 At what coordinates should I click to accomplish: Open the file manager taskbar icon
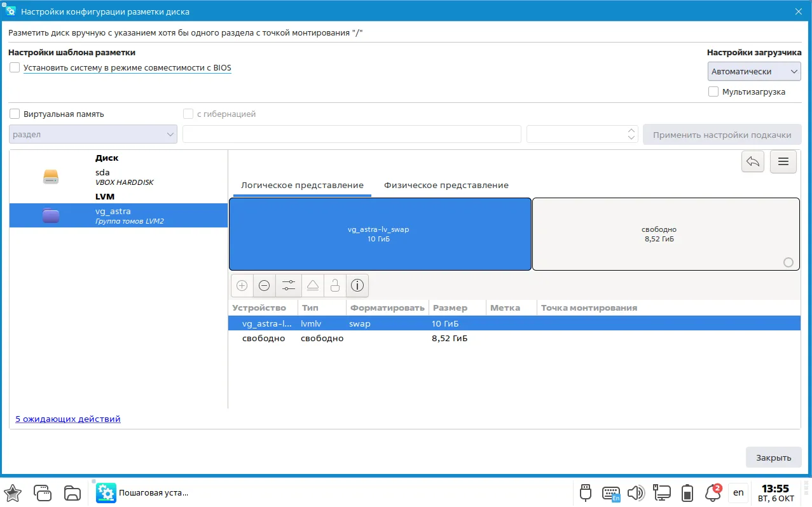(72, 492)
